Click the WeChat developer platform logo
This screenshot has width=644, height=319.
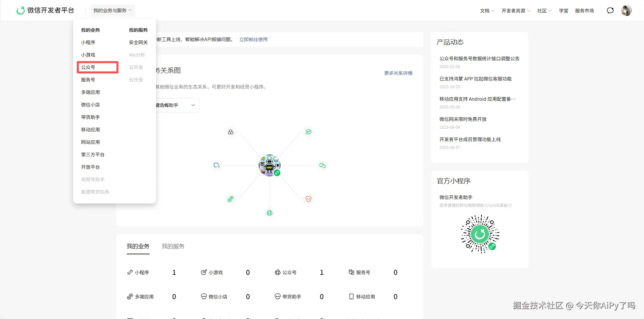coord(45,10)
